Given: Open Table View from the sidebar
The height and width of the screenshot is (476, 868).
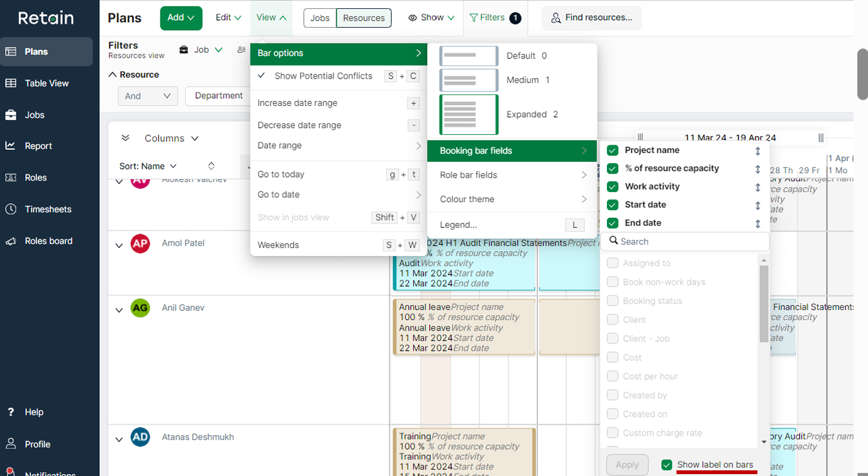Looking at the screenshot, I should tap(47, 82).
